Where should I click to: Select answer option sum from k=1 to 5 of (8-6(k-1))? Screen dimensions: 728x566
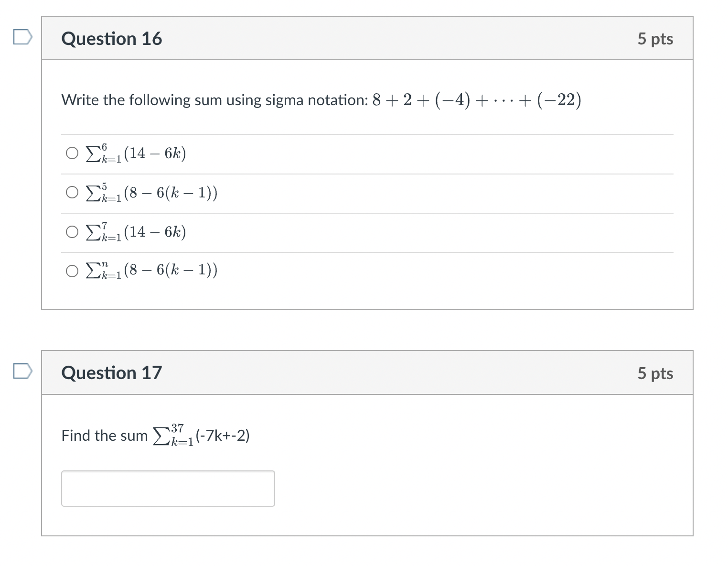(72, 192)
